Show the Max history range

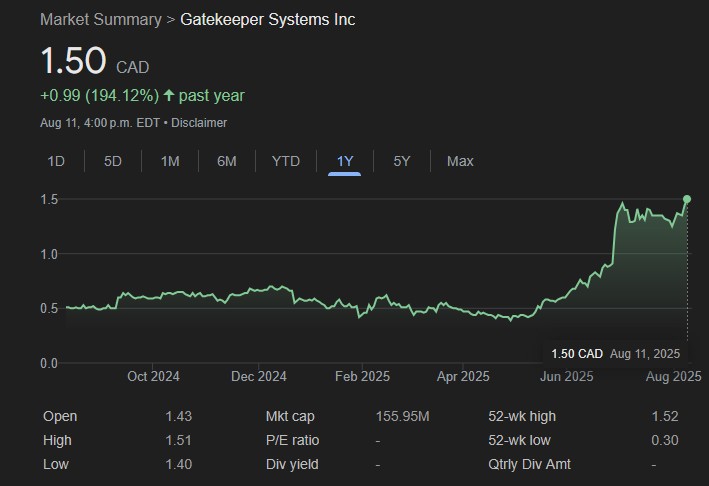[x=460, y=161]
